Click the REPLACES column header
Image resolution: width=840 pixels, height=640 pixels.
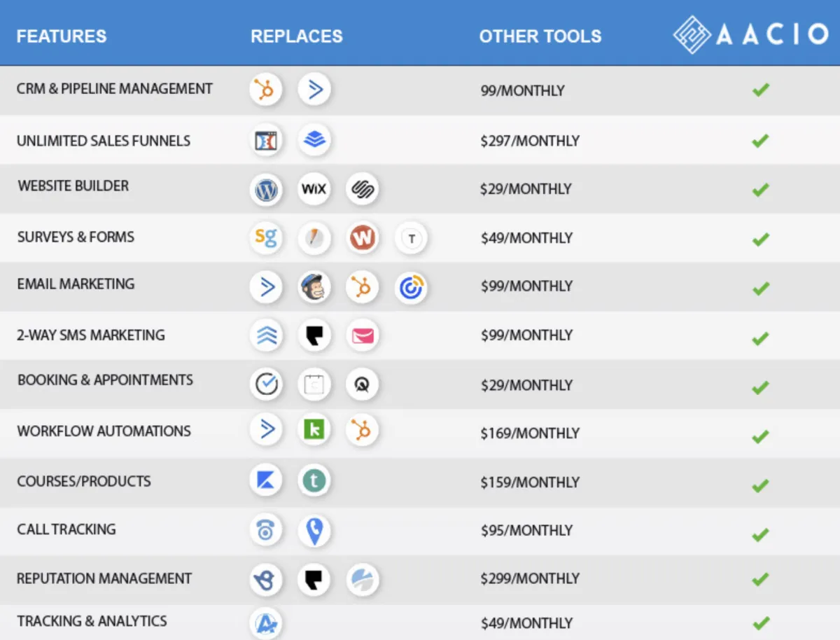pyautogui.click(x=297, y=36)
